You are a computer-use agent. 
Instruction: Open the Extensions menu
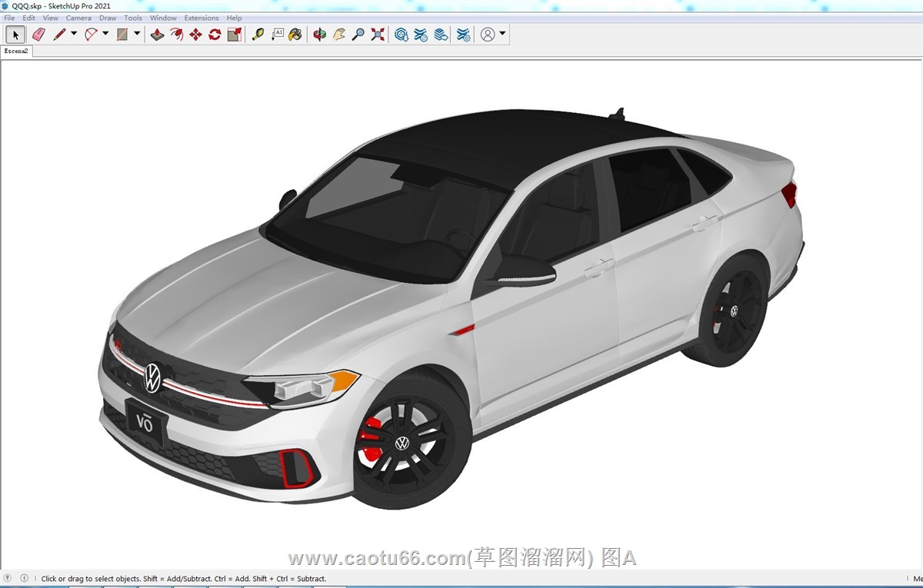point(202,18)
